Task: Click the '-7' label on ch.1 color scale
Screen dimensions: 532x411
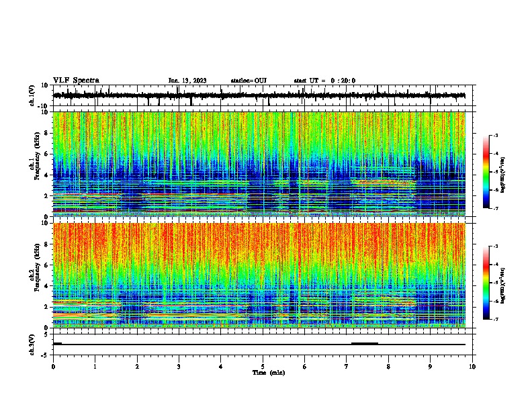Action: click(x=495, y=208)
